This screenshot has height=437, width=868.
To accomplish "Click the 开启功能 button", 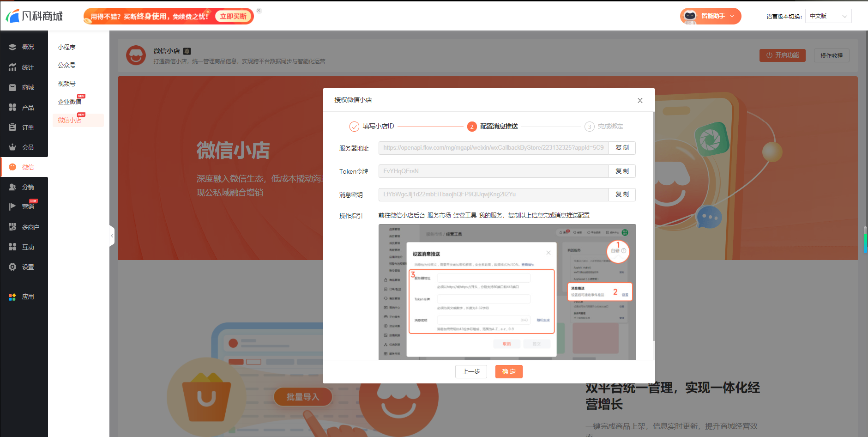I will (x=783, y=55).
